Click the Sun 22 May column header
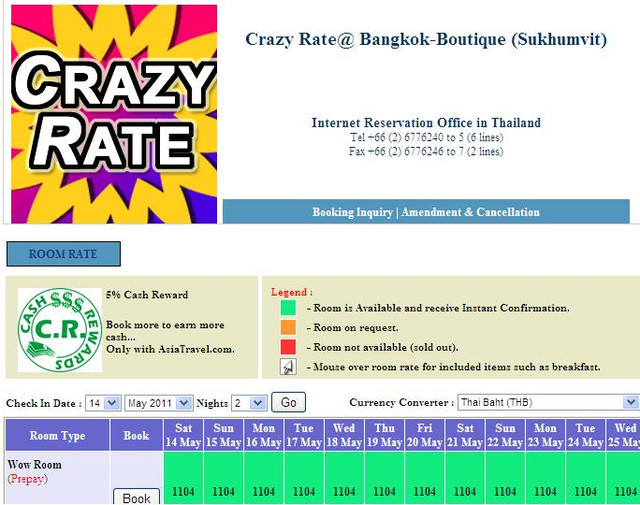Screen dimensions: 640x505 (x=505, y=435)
